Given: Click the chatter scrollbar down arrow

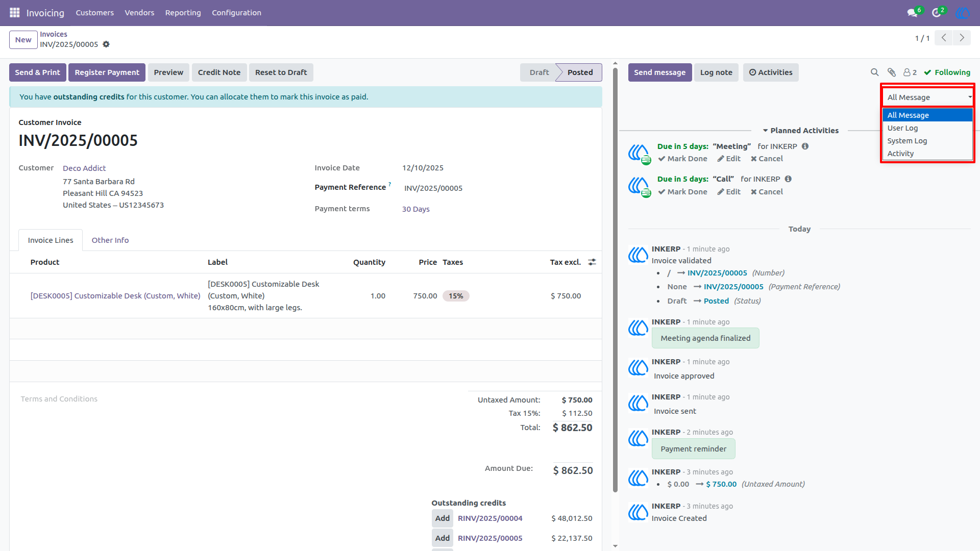Looking at the screenshot, I should coord(615,546).
